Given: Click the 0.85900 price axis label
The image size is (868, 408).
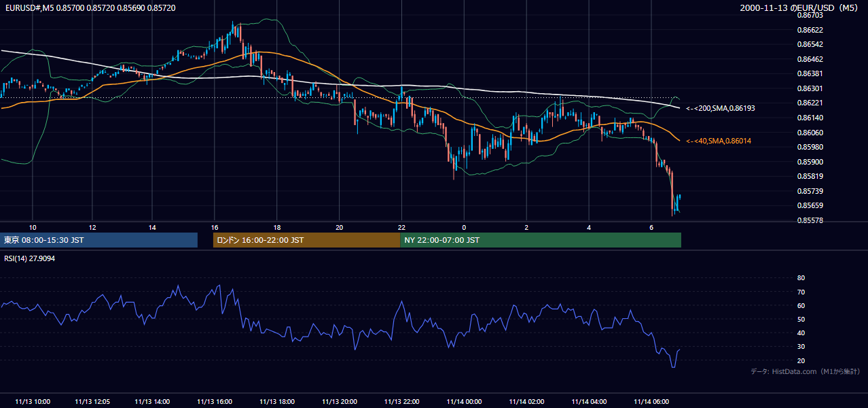Looking at the screenshot, I should 810,162.
